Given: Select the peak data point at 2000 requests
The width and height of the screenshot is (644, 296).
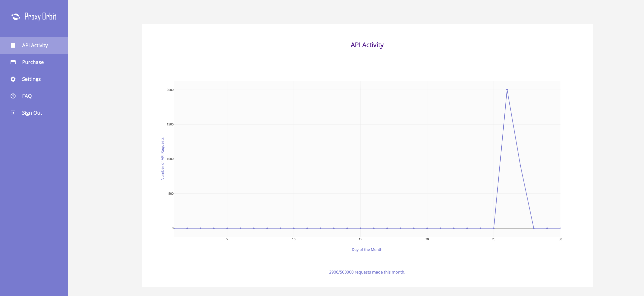Looking at the screenshot, I should 507,90.
